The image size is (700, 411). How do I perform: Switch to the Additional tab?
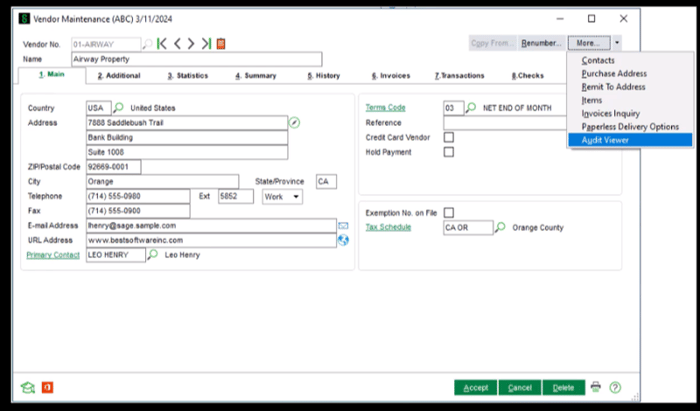120,75
